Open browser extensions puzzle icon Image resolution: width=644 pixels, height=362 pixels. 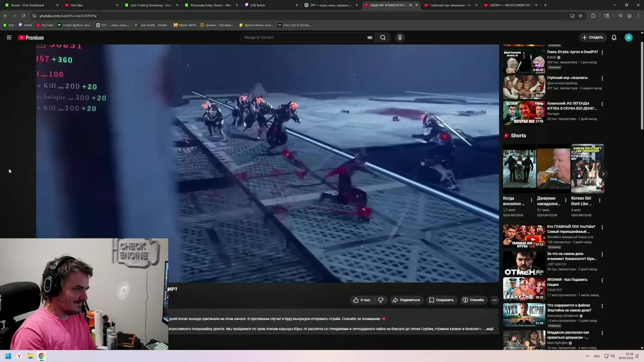[593, 16]
